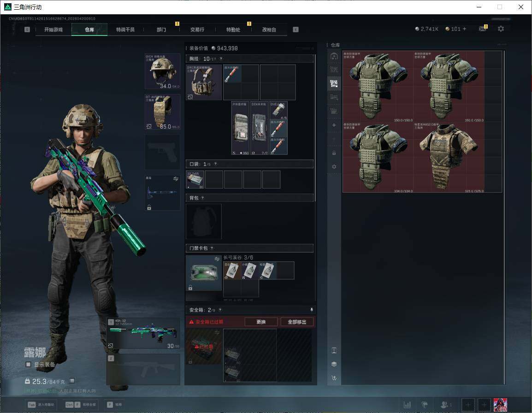Switch to the 改枪台 tab
532x413 pixels.
(x=269, y=29)
